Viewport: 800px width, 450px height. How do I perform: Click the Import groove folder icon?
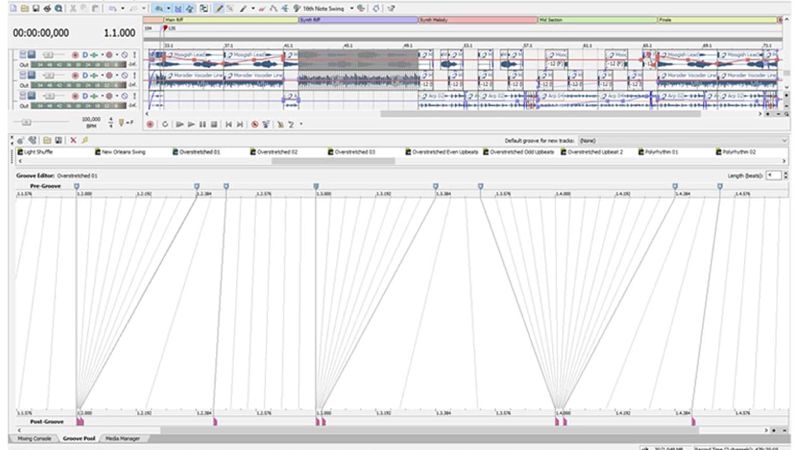pos(47,140)
